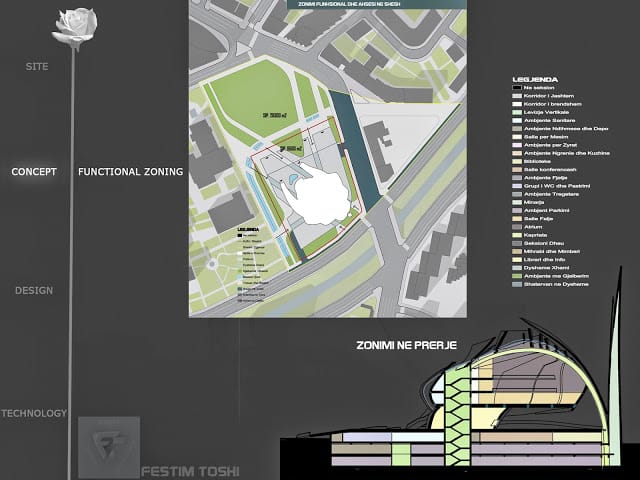Click the Atrium legend swatch
This screenshot has width=640, height=480.
[x=517, y=227]
